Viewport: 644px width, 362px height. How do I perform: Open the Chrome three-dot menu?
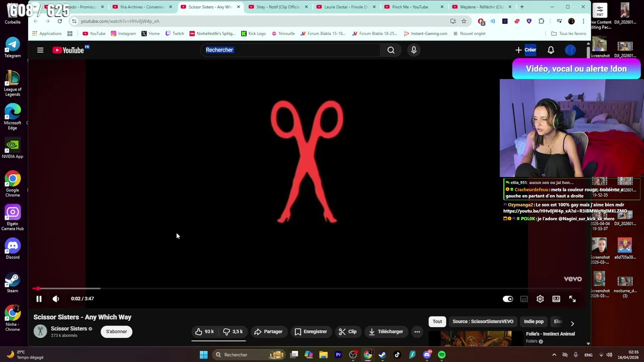pyautogui.click(x=583, y=21)
